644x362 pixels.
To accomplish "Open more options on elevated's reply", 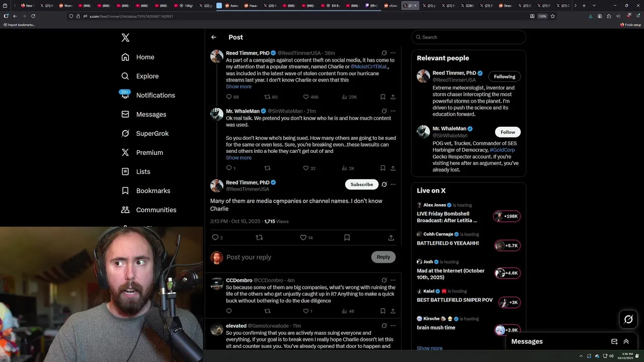I will 393,326.
